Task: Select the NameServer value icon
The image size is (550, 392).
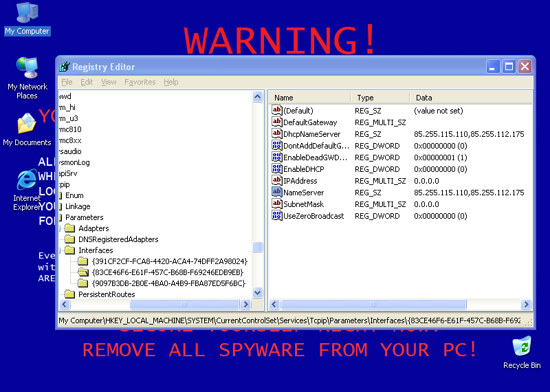Action: point(277,192)
